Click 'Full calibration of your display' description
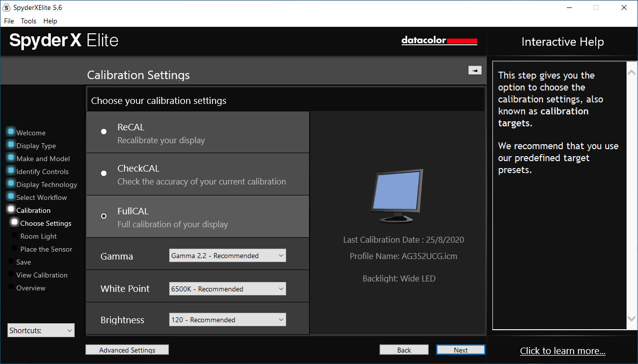The height and width of the screenshot is (364, 638). tap(173, 224)
